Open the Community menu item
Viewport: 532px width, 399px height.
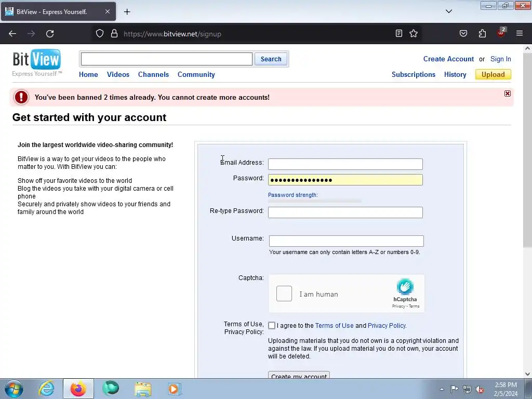[x=196, y=74]
